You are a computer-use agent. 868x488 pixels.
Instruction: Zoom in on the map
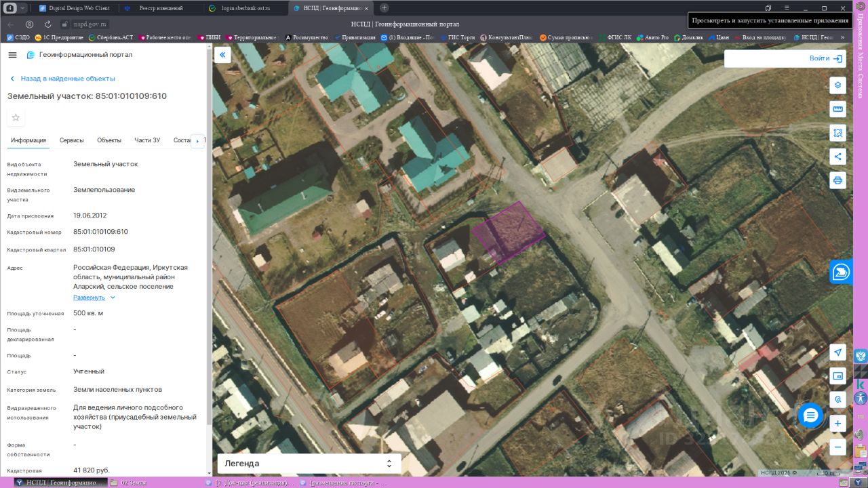[837, 424]
